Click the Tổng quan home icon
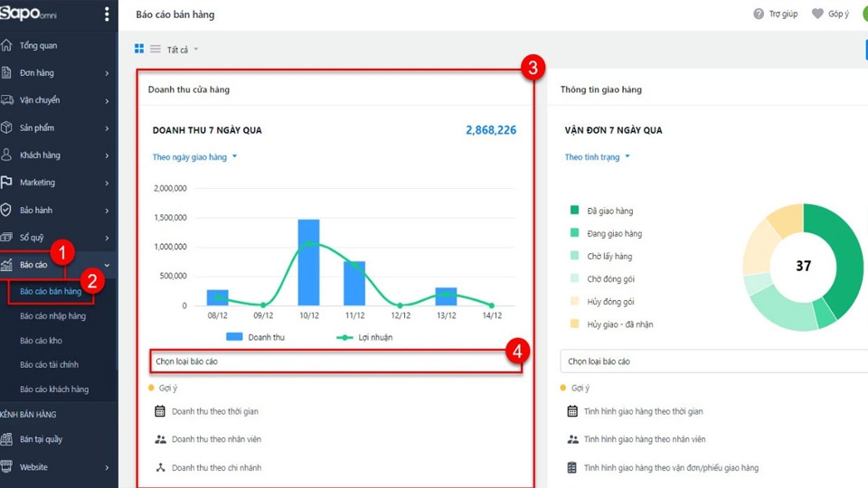Image resolution: width=868 pixels, height=488 pixels. click(x=7, y=46)
